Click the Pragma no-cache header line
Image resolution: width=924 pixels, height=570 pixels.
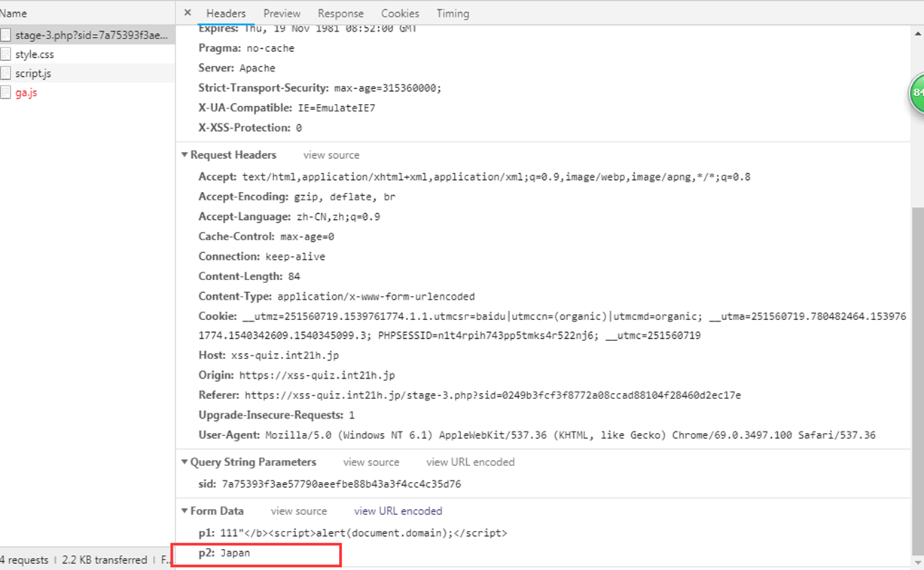click(246, 47)
